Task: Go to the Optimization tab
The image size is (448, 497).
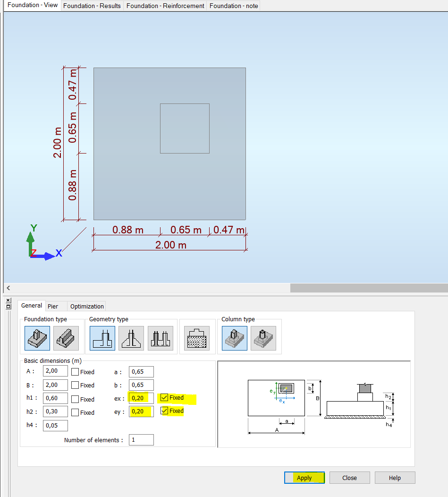Action: pos(86,306)
